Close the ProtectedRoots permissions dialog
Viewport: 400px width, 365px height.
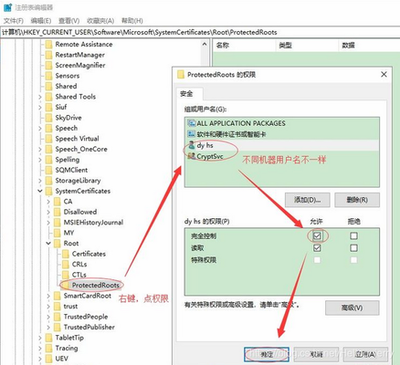pyautogui.click(x=384, y=74)
